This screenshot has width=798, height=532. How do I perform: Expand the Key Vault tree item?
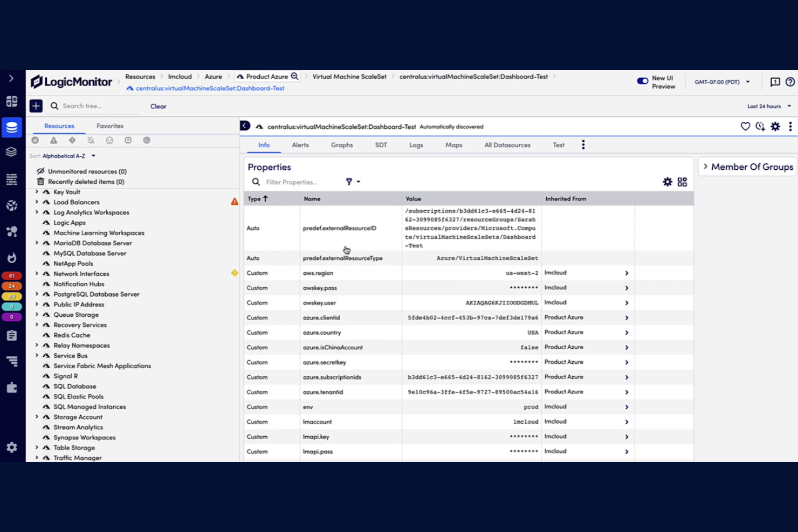click(37, 192)
